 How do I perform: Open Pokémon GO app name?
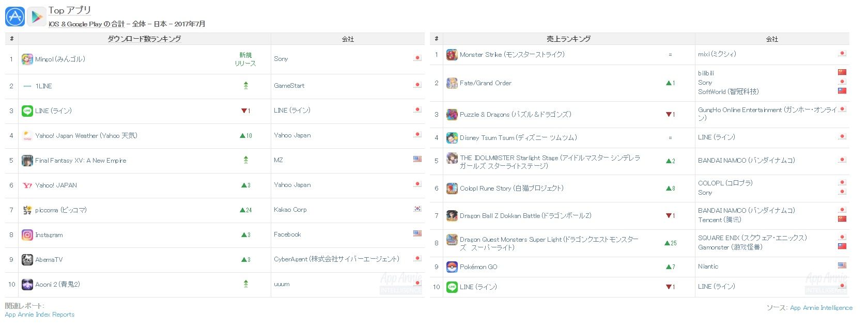coord(478,267)
